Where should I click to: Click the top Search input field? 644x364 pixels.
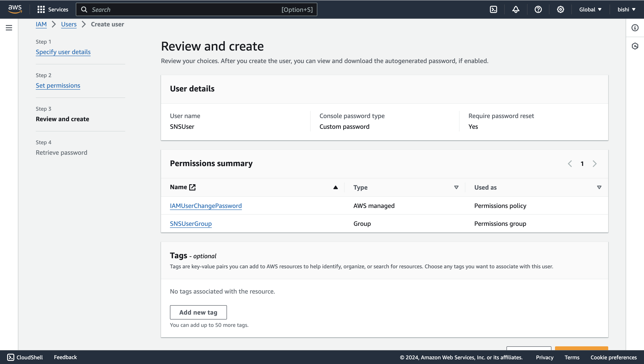click(x=185, y=9)
